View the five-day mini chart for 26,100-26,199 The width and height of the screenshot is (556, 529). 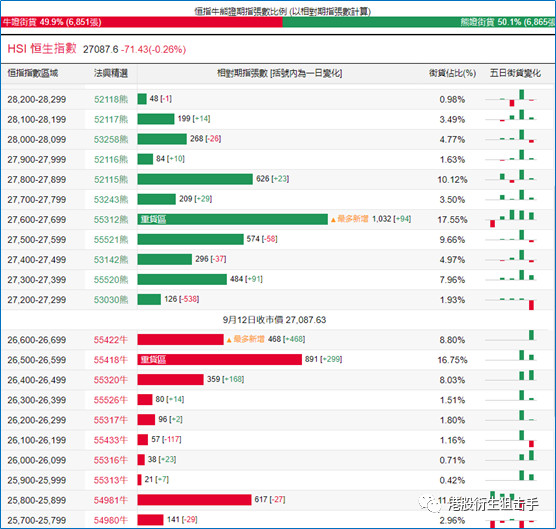(x=512, y=439)
